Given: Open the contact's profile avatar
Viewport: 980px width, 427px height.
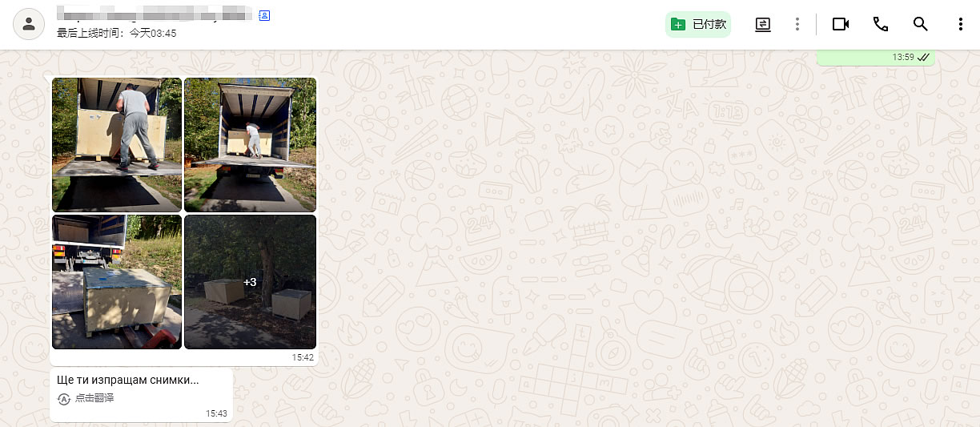Looking at the screenshot, I should (29, 24).
